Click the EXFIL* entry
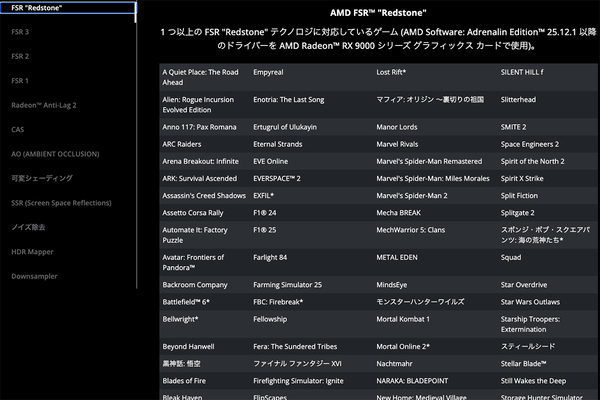 coord(263,196)
